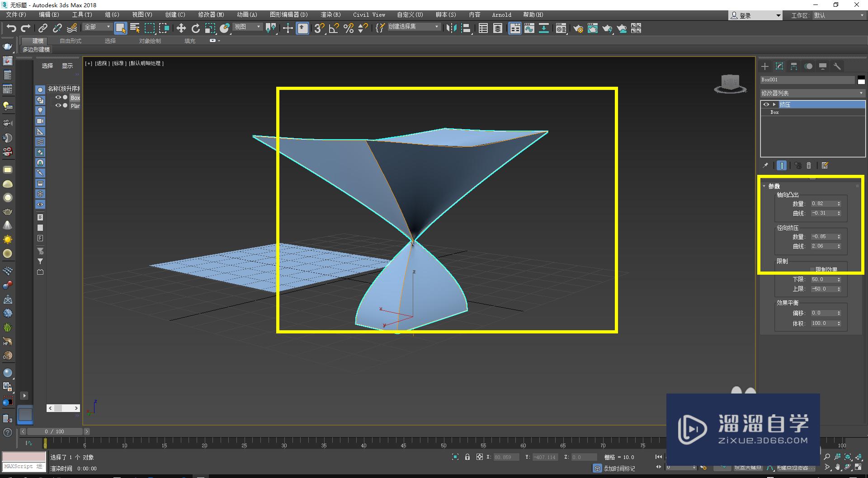The height and width of the screenshot is (478, 868).
Task: Open the 渲染(R) menu
Action: coord(330,15)
